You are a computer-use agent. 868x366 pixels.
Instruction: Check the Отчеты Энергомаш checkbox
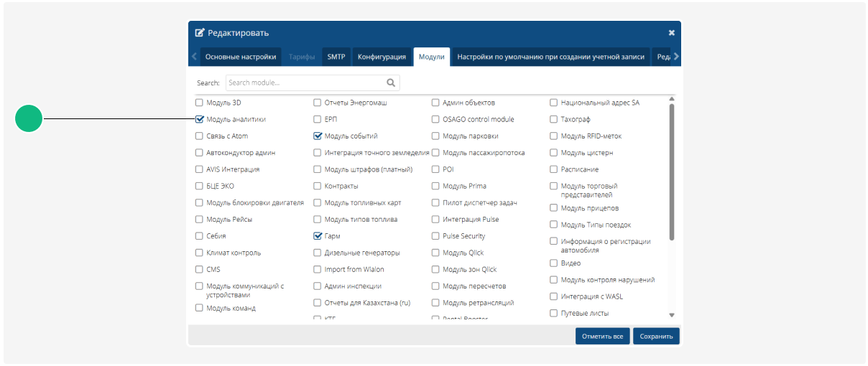(x=318, y=103)
